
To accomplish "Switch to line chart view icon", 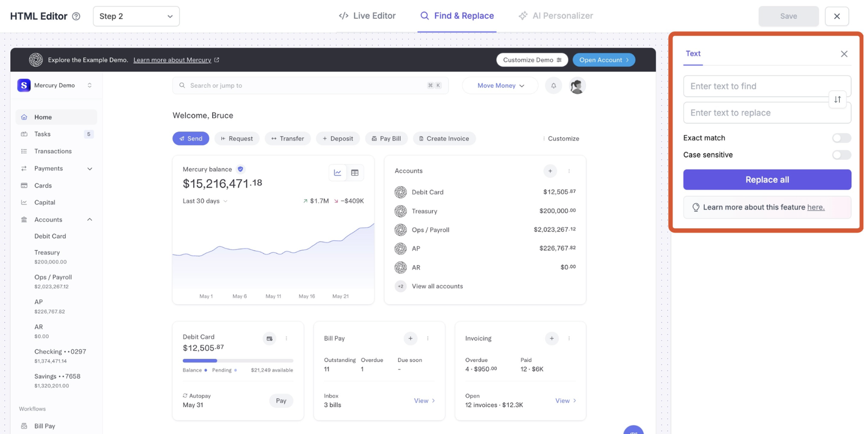I will point(337,173).
